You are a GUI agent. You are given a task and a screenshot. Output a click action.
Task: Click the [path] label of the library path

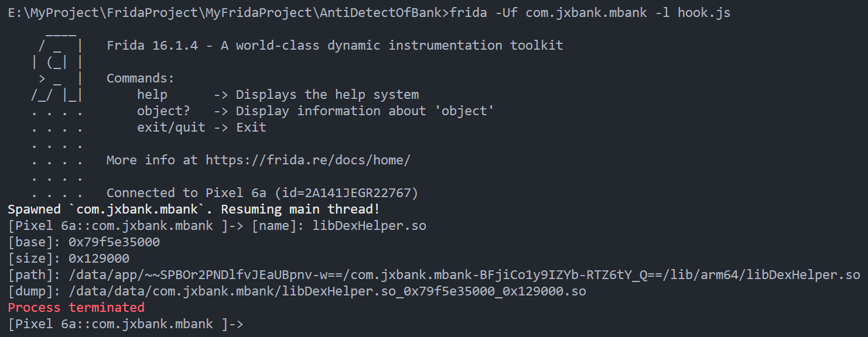27,275
